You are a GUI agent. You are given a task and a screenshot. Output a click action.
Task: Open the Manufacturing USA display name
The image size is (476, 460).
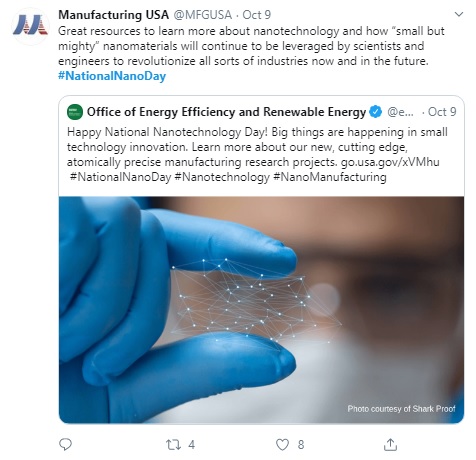click(x=114, y=15)
